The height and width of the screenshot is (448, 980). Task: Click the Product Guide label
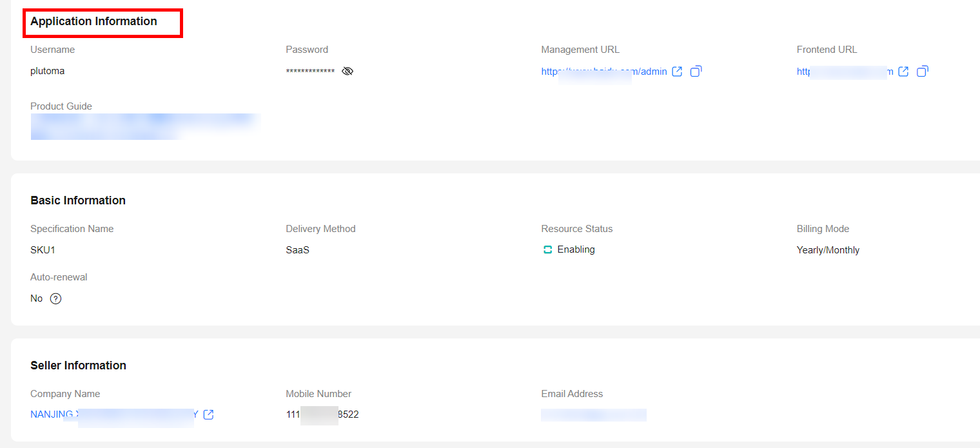click(x=61, y=106)
